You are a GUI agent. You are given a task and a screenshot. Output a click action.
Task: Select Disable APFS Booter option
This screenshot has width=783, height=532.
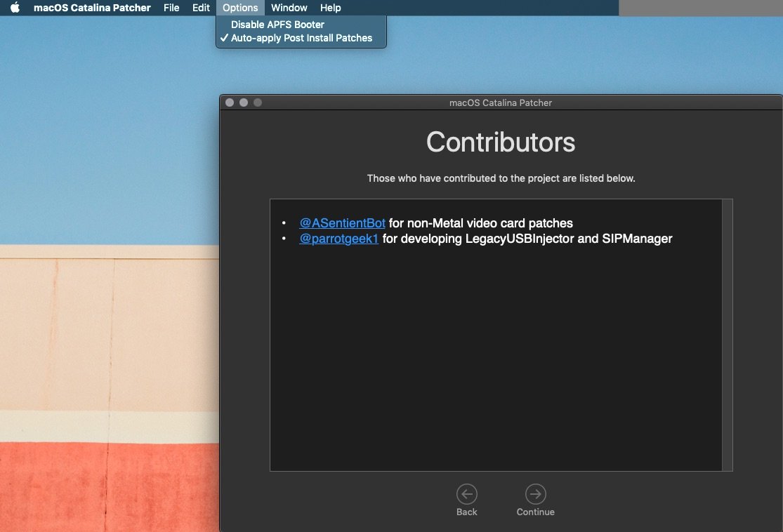click(x=301, y=25)
